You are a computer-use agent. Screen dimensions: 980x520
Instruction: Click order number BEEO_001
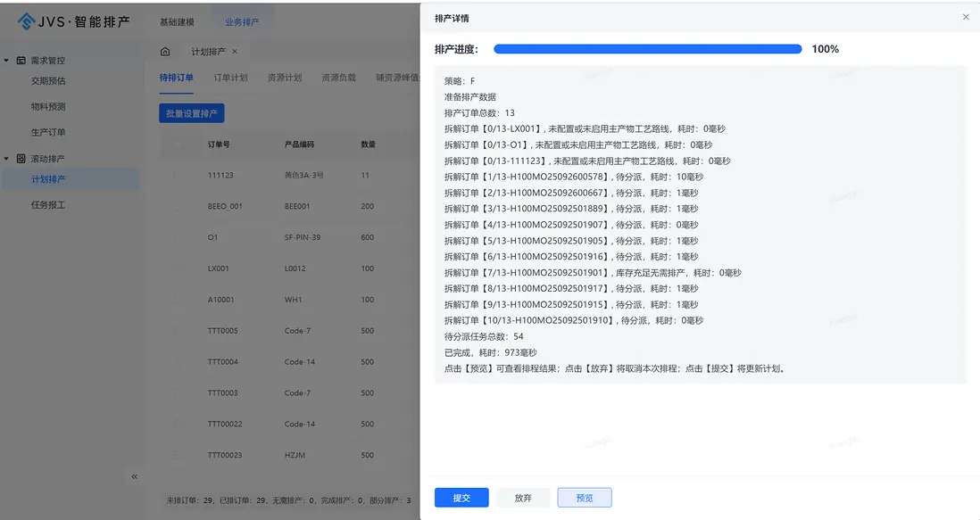coord(225,207)
